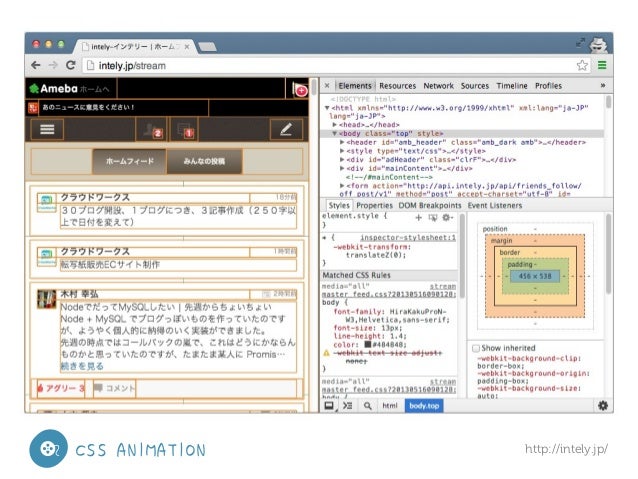Toggle DevTools dock-to-window icon
Image resolution: width=638 pixels, height=479 pixels.
[x=329, y=406]
